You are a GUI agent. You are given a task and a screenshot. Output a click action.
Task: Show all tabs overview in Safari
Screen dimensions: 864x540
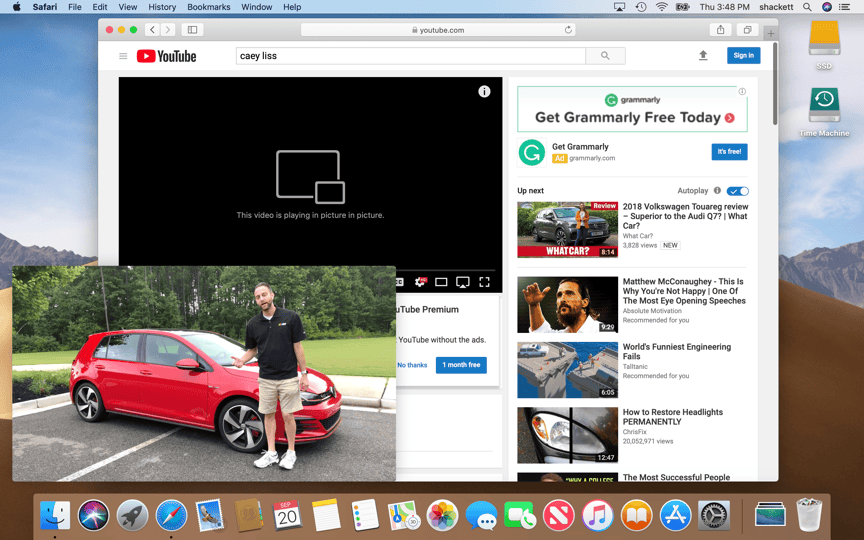tap(747, 30)
